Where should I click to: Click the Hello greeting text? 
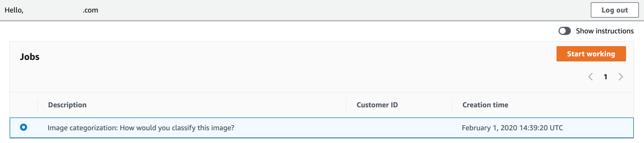[14, 10]
